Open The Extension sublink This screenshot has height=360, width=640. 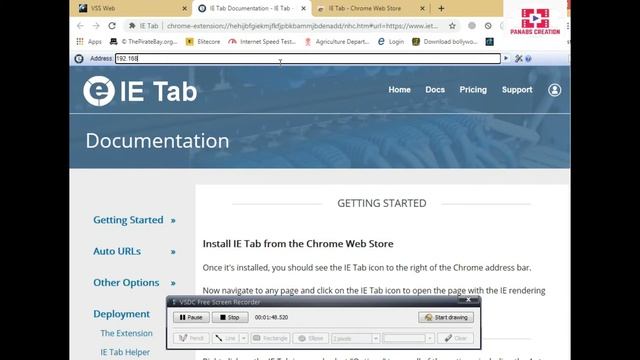126,333
